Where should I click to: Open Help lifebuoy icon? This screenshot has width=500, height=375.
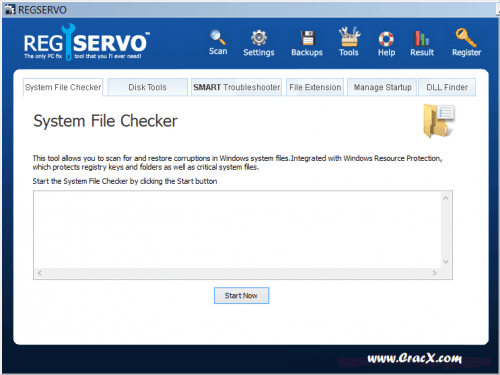[x=386, y=39]
